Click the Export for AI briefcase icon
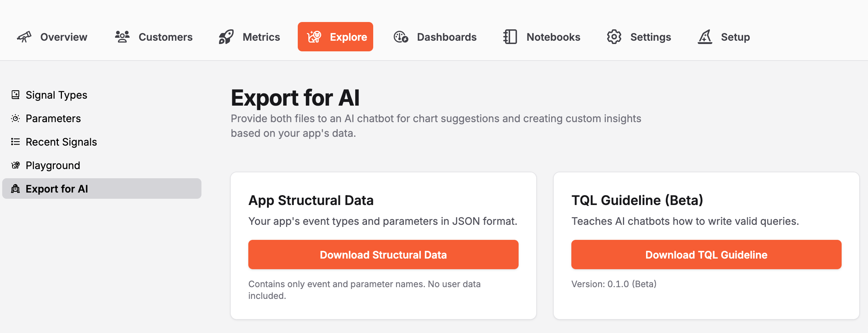 pos(15,189)
